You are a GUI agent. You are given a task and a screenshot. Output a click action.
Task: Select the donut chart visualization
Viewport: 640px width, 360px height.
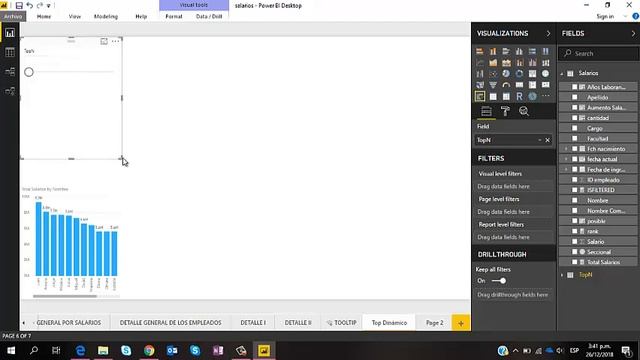[519, 74]
